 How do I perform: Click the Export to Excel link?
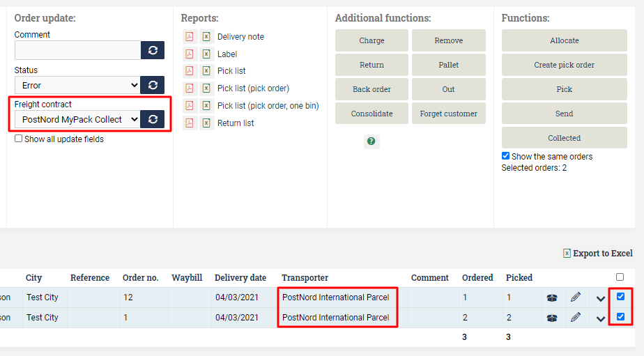602,254
